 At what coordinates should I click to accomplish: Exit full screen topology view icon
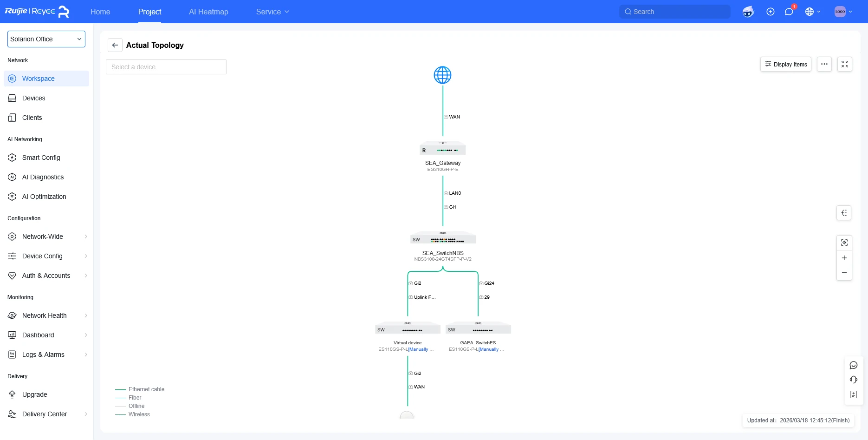[845, 64]
